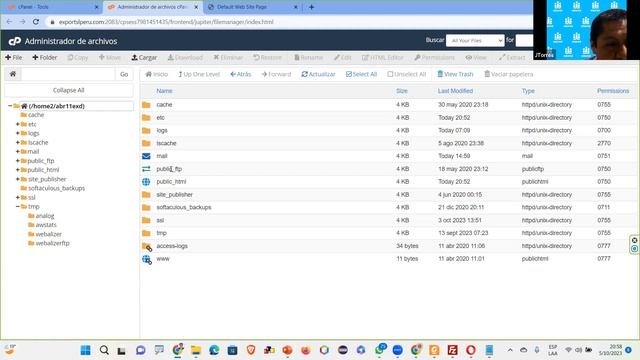Click the Rename toolbar button
640x360 pixels.
click(309, 58)
